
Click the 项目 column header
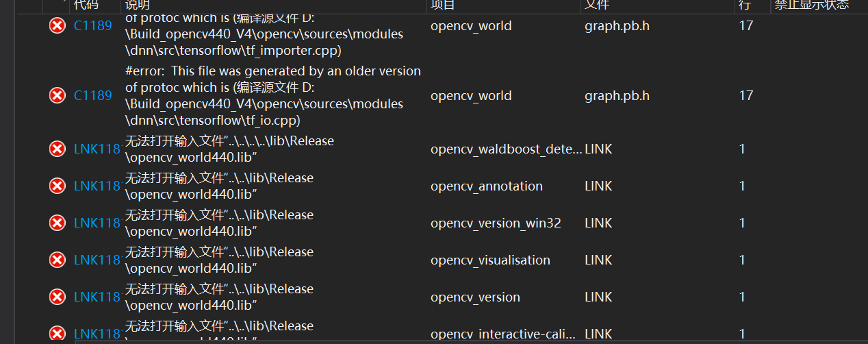coord(443,5)
